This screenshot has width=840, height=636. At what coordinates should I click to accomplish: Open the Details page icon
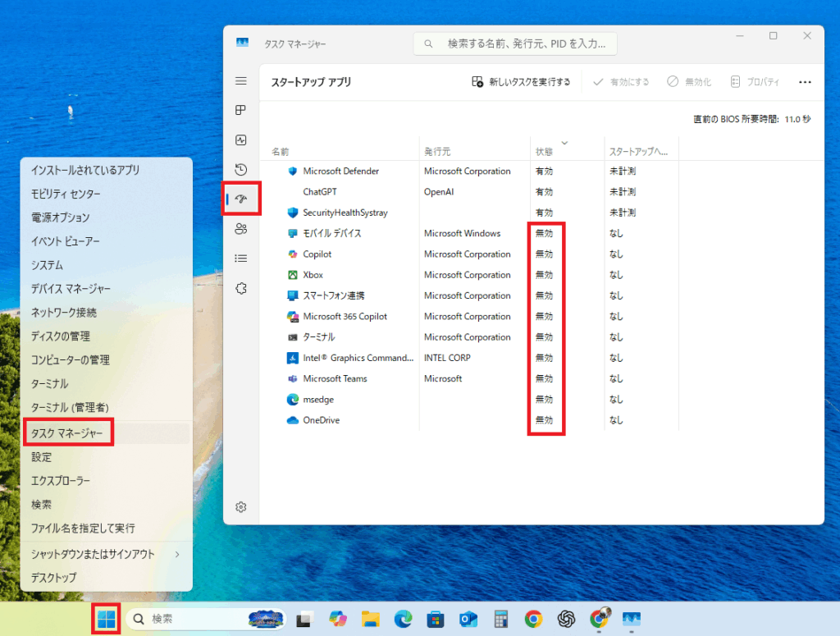(241, 259)
